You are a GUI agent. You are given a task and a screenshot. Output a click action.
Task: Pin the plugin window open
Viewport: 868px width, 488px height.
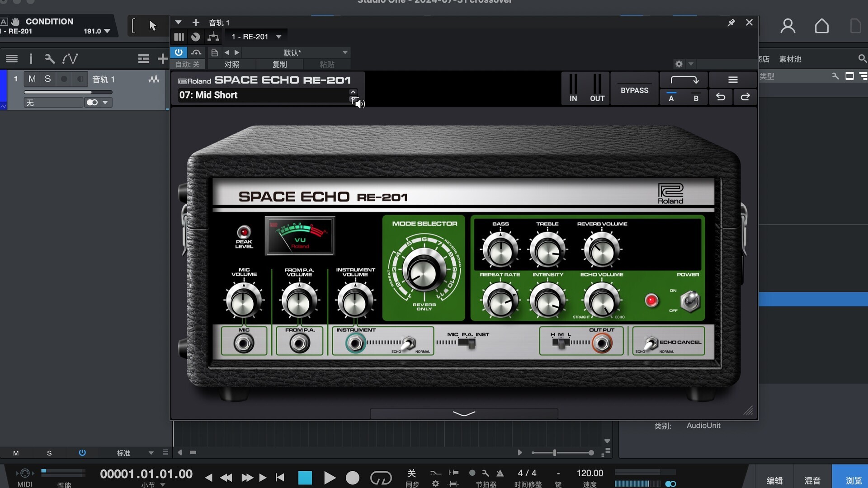click(x=731, y=23)
